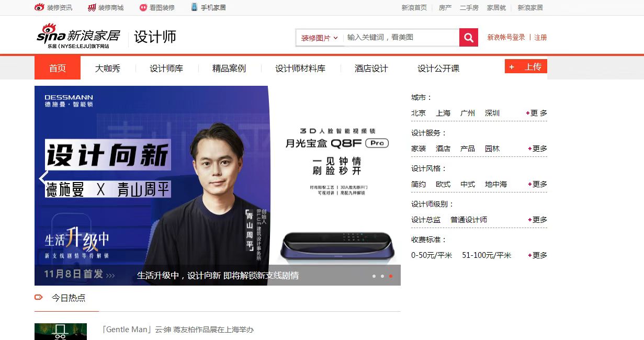
Task: Click the 今日热点 section icon
Action: (x=38, y=298)
